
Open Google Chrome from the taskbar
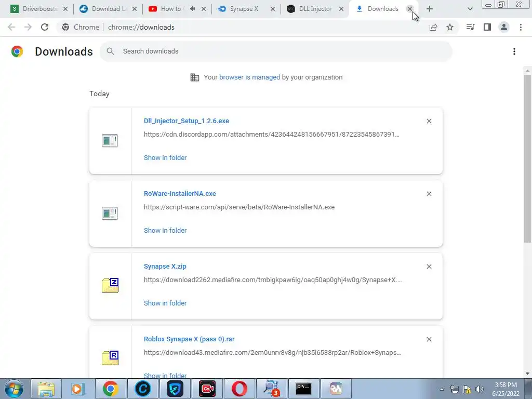tap(110, 389)
